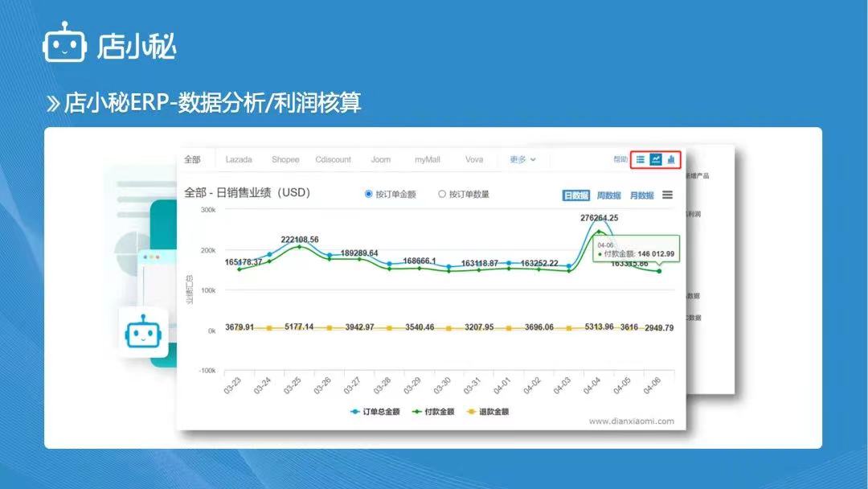Image resolution: width=868 pixels, height=489 pixels.
Task: Click www.dianxiaomi.com link text
Action: (x=632, y=421)
